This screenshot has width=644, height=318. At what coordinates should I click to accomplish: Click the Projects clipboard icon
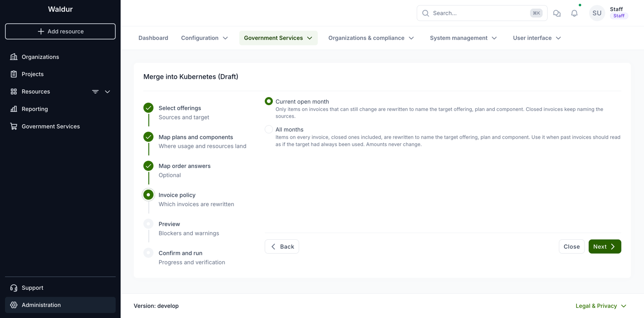pos(14,74)
